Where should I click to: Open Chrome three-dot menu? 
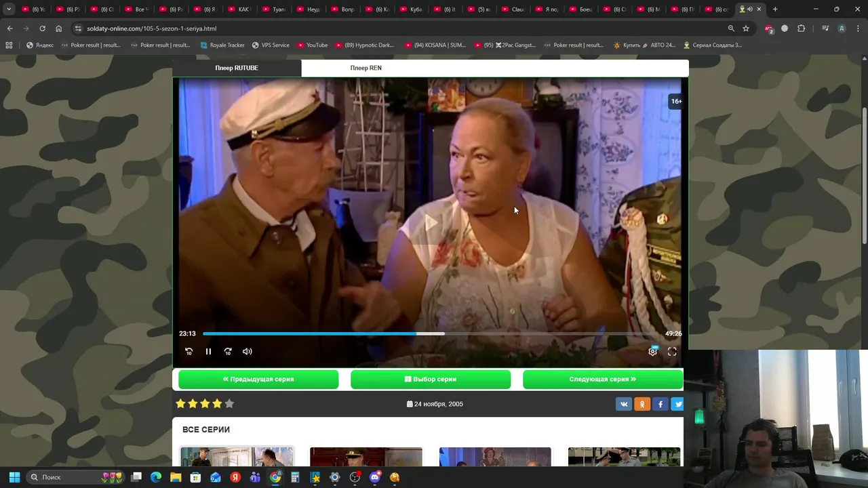858,28
